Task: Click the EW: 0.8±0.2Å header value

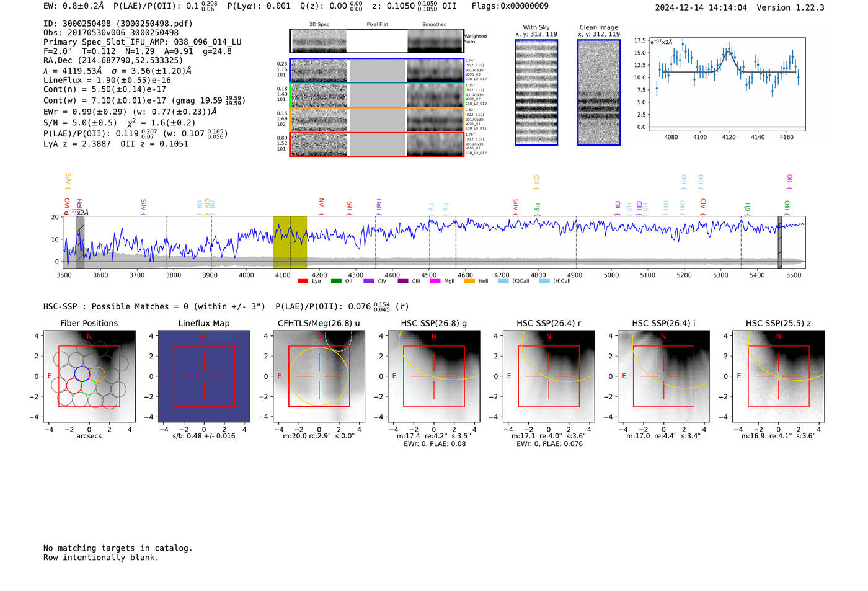Action: coord(74,6)
